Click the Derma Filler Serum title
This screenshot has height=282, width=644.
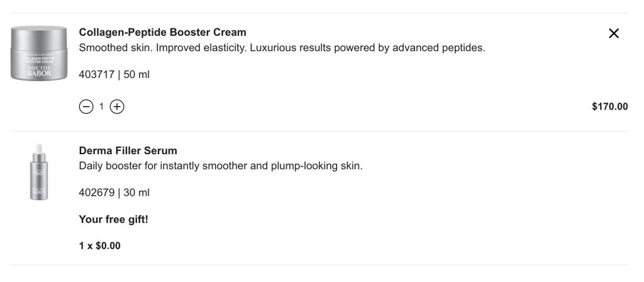pos(128,150)
